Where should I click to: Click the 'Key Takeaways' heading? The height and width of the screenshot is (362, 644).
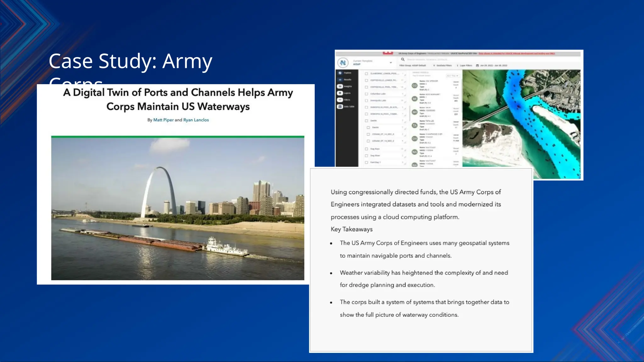click(352, 229)
